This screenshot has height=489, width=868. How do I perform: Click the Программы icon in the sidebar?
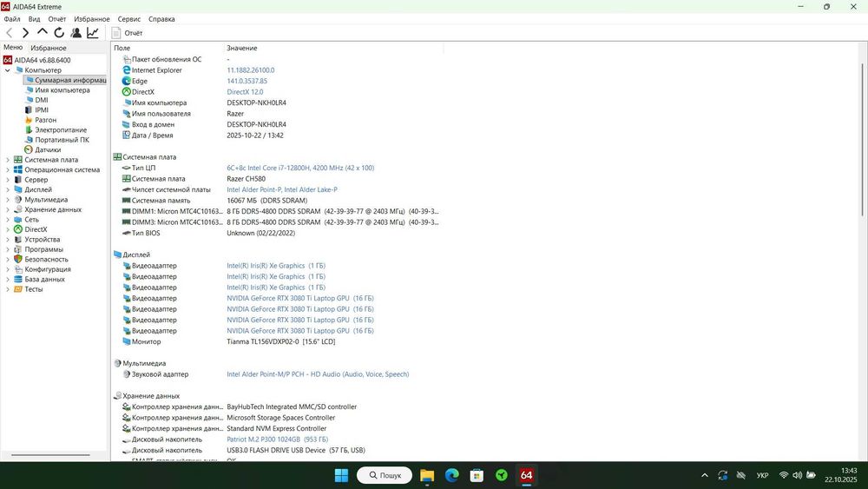point(18,250)
